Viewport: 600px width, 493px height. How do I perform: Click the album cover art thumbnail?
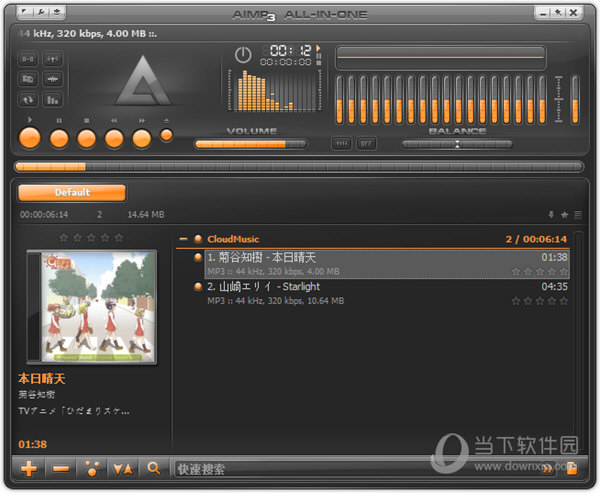91,307
